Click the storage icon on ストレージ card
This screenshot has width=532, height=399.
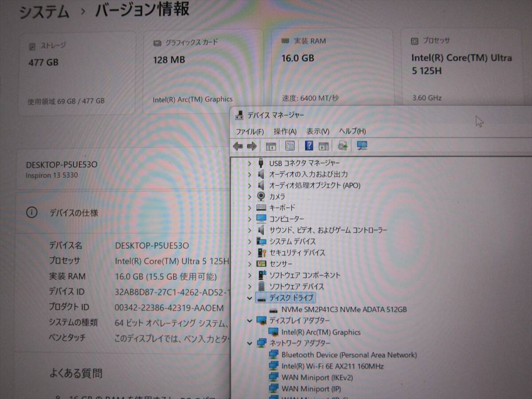coord(32,46)
